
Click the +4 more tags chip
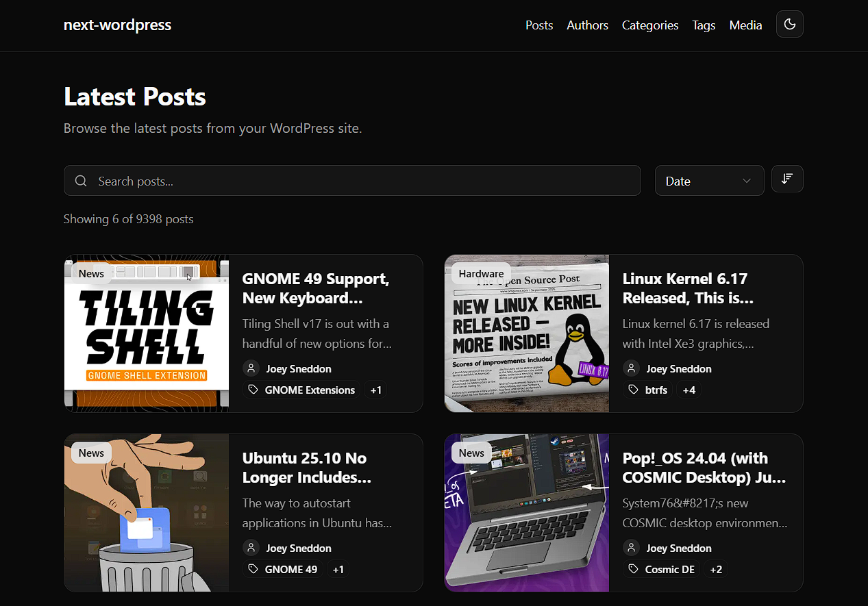(x=689, y=390)
